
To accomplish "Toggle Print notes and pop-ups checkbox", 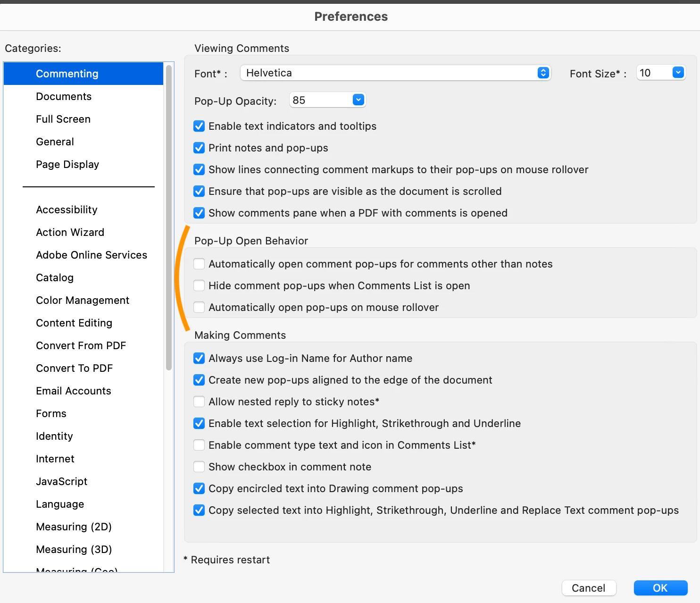I will click(x=199, y=148).
